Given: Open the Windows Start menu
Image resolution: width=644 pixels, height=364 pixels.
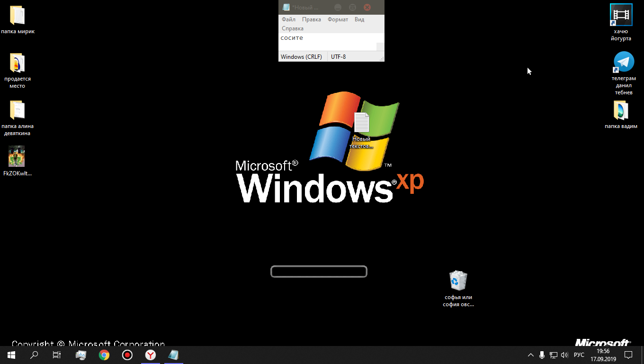Looking at the screenshot, I should pos(11,355).
